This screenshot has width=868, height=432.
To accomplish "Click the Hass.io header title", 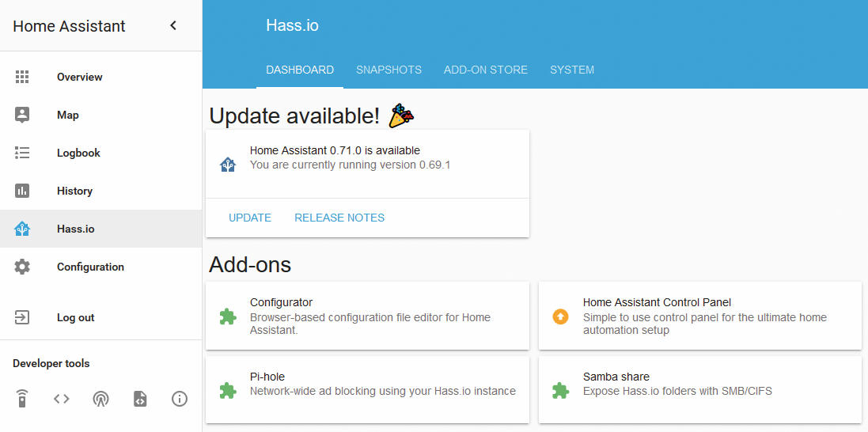I will 292,25.
